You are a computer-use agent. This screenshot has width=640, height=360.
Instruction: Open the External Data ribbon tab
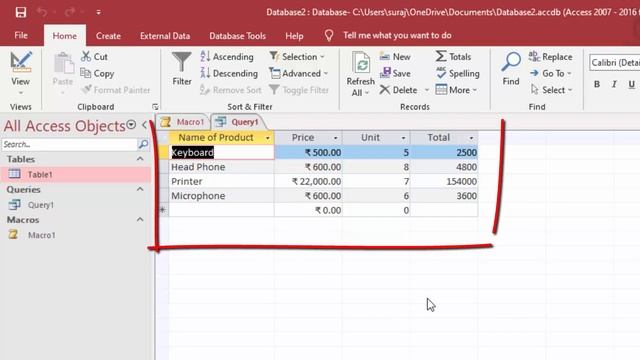coord(165,36)
